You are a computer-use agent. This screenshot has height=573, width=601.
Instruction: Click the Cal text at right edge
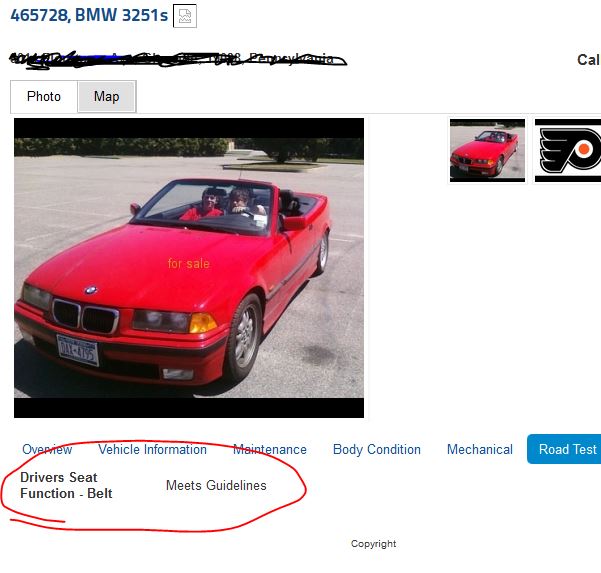pos(588,60)
